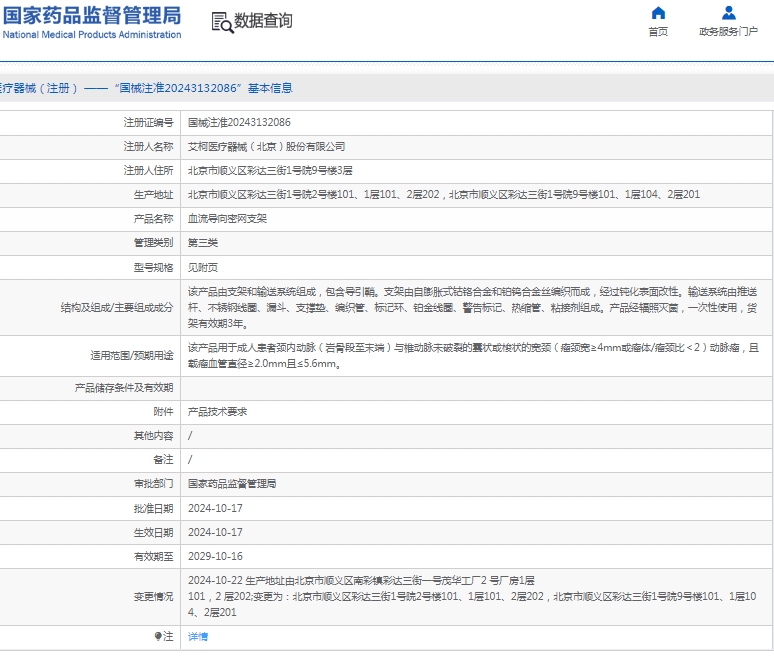The image size is (774, 657).
Task: Click the 产品技术要求 attachment value
Action: point(217,412)
